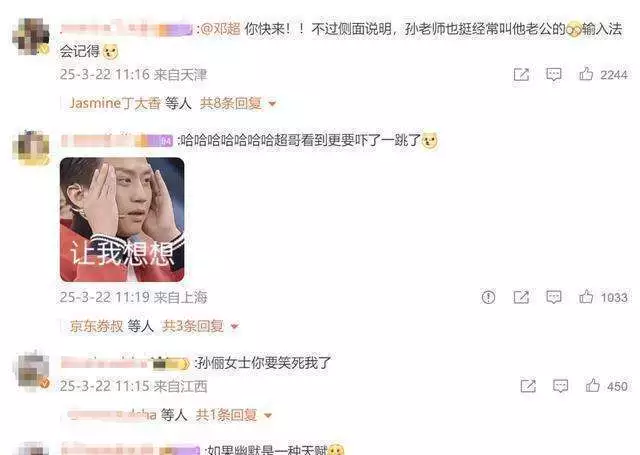View the 让我想想 meme image
The height and width of the screenshot is (455, 640).
pyautogui.click(x=122, y=220)
